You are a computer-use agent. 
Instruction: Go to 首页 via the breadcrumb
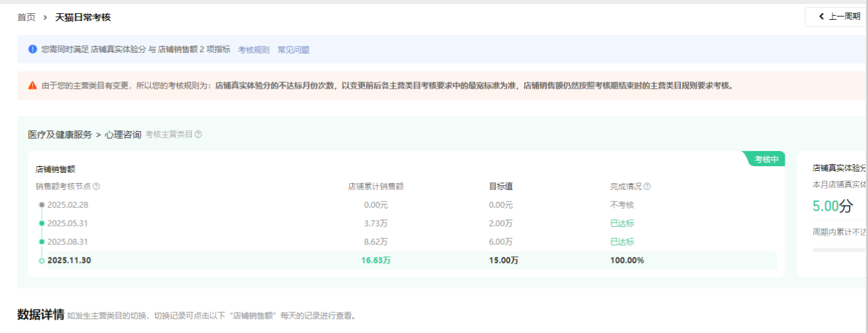pyautogui.click(x=26, y=17)
